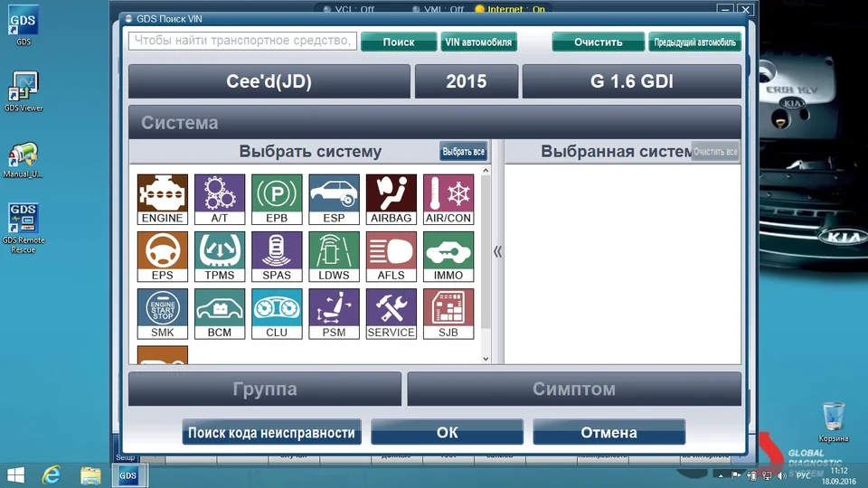Click the volume tray icon
This screenshot has height=488, width=868.
coord(781,475)
